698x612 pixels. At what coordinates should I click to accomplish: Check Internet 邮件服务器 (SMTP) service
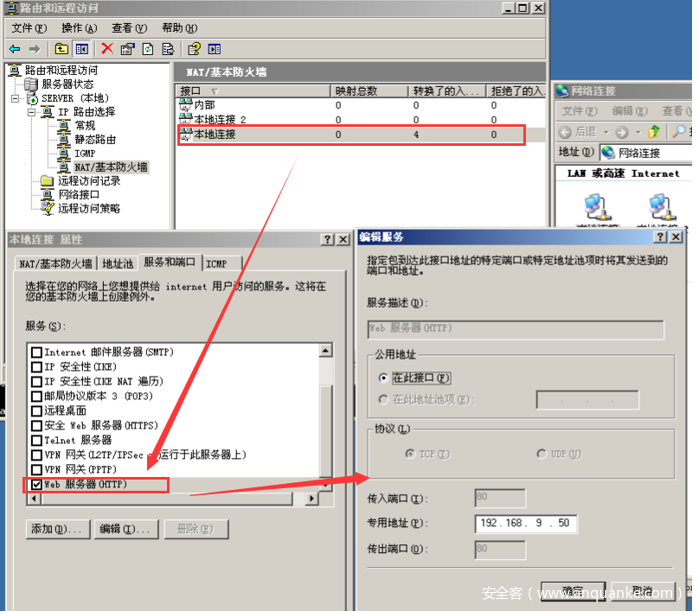click(x=37, y=353)
